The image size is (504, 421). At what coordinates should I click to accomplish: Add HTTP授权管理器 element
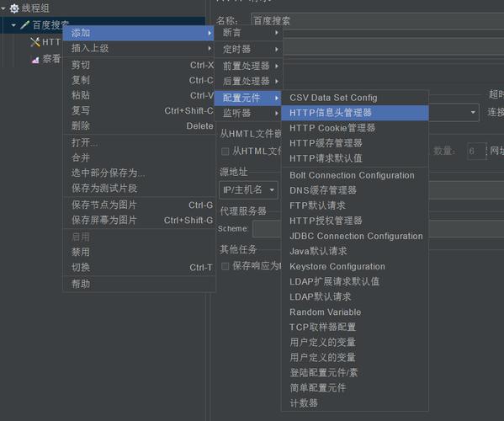[x=355, y=221]
